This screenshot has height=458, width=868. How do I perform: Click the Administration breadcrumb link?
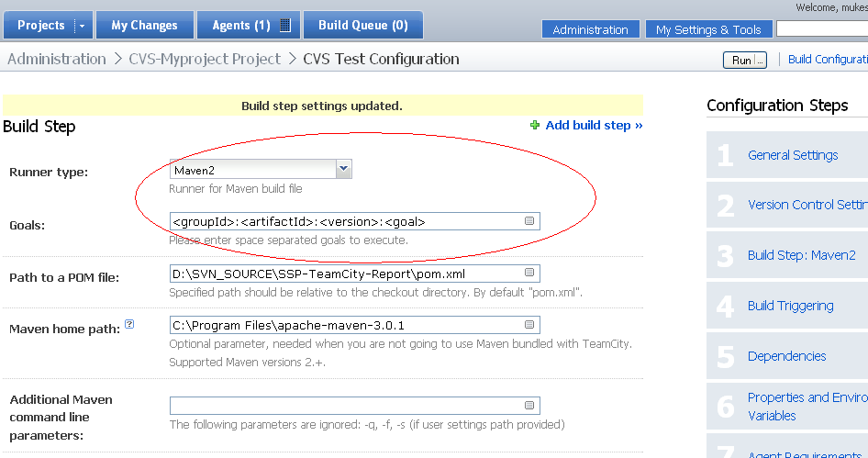click(57, 59)
